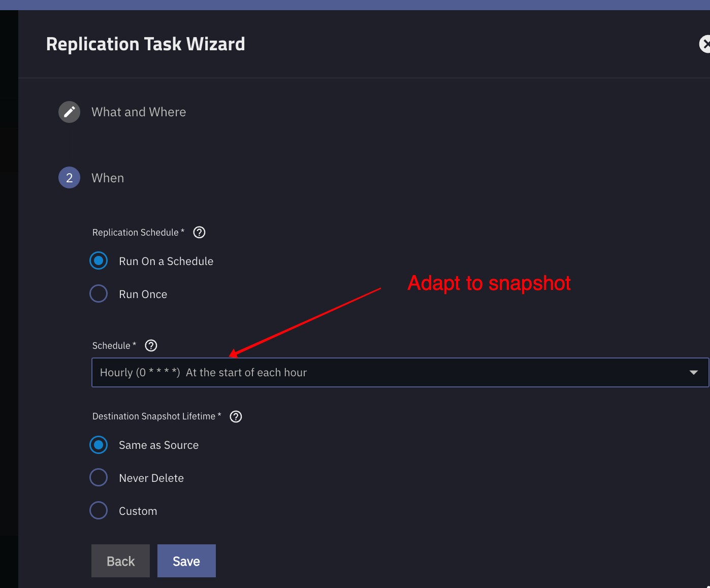Open help tooltip for Replication Schedule
Image resolution: width=710 pixels, height=588 pixels.
[x=200, y=232]
